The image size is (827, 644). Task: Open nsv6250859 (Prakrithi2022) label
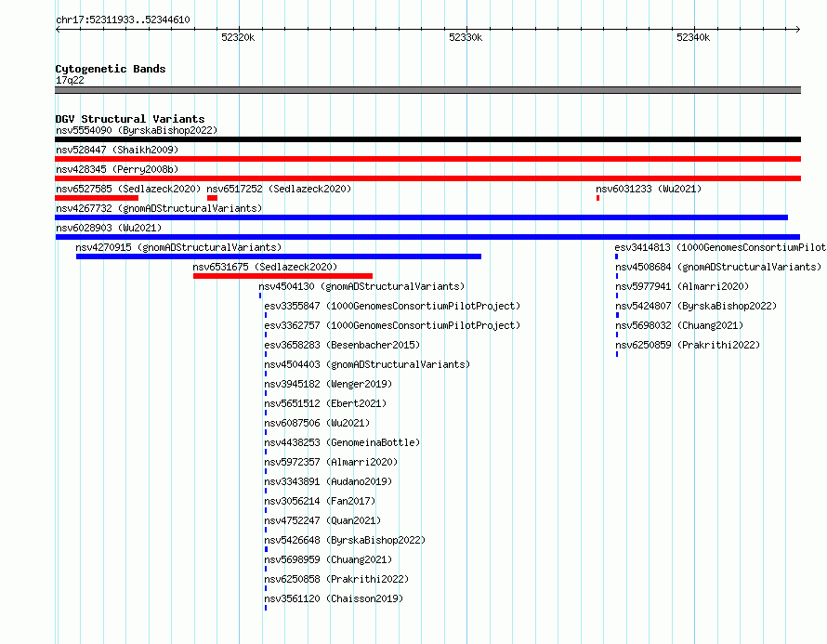[688, 345]
